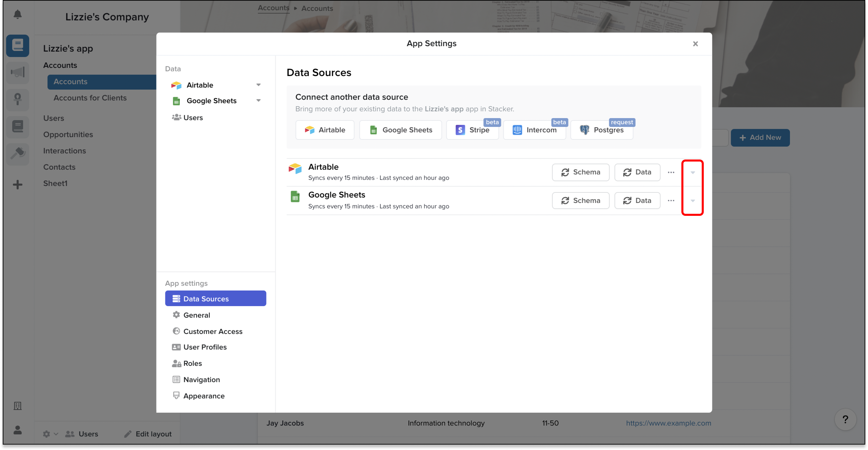Expand Airtable in the Data sidebar
The image size is (868, 450).
click(x=258, y=85)
